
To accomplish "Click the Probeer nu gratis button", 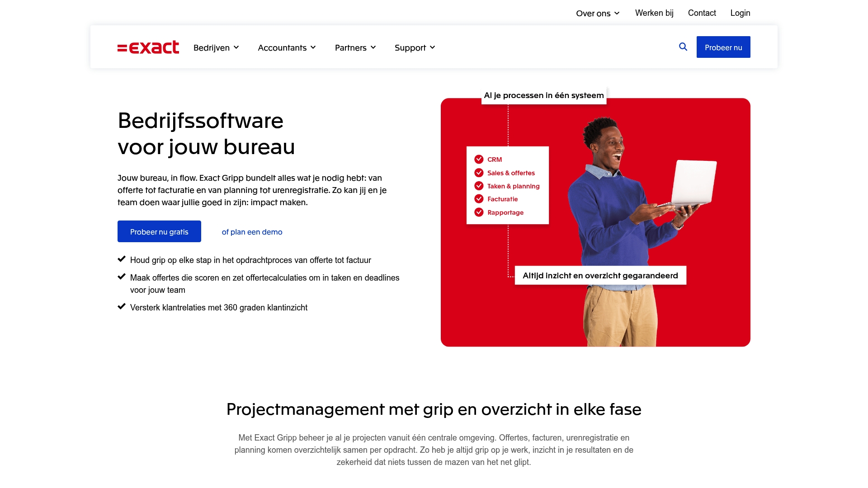I will pos(159,231).
